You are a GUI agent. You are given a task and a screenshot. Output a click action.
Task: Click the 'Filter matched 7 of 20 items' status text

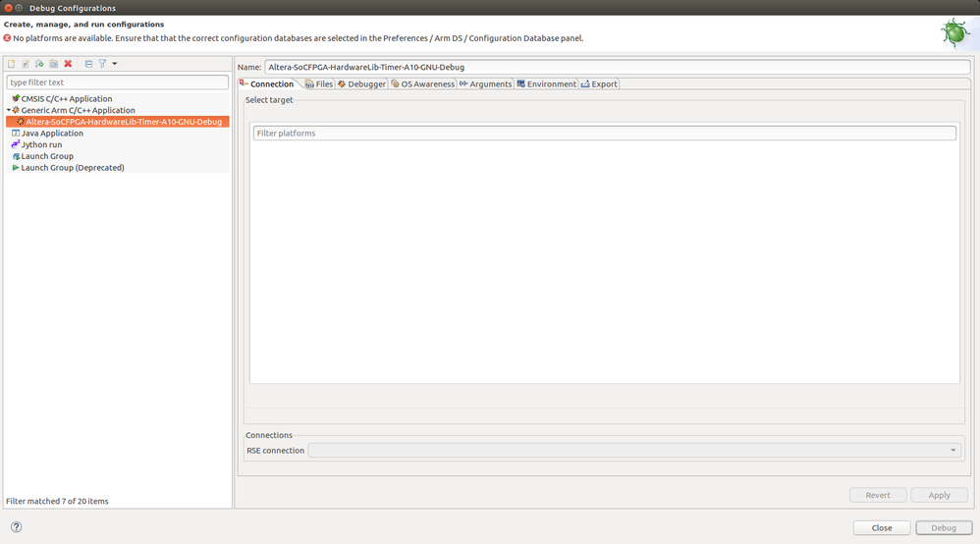coord(57,501)
